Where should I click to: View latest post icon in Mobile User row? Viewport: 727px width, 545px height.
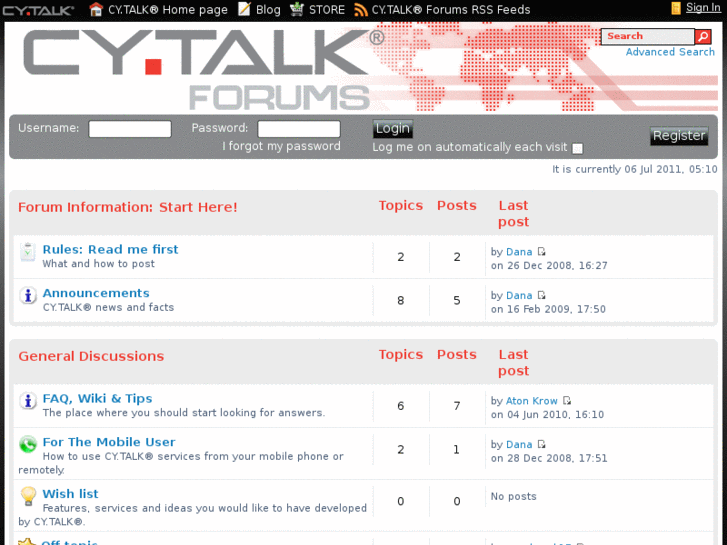542,444
